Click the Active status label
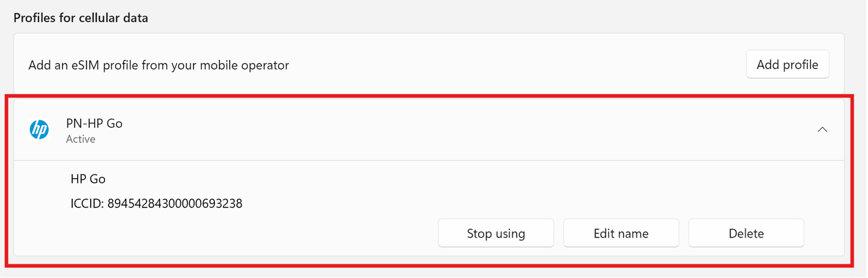Screen dimensions: 868x278 (81, 139)
